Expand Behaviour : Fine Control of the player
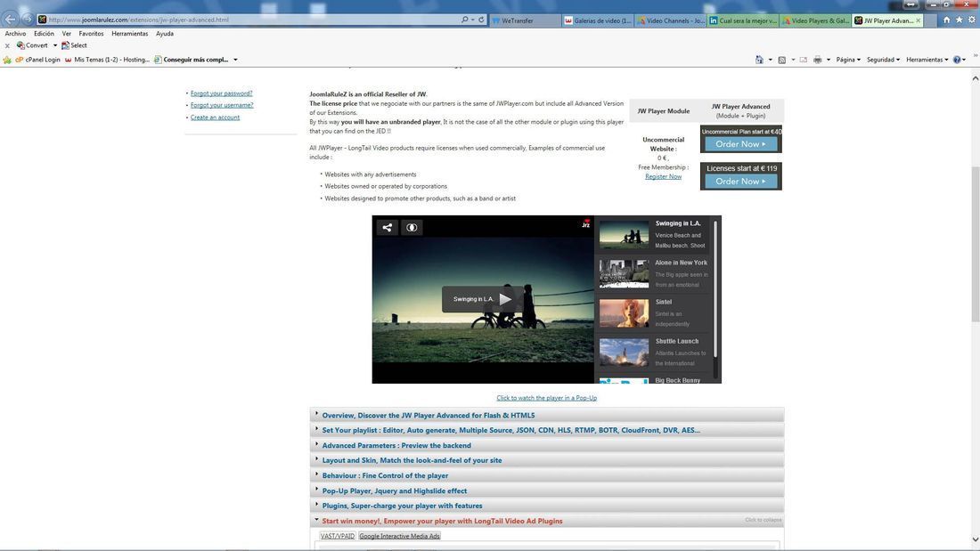 (x=547, y=475)
